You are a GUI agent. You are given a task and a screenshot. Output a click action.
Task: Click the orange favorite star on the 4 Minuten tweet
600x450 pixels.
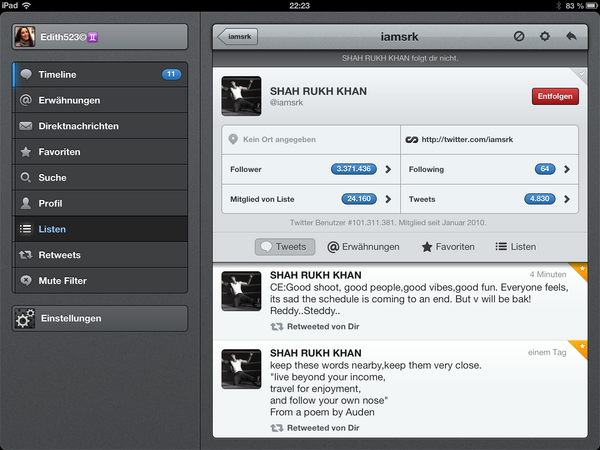(x=582, y=269)
